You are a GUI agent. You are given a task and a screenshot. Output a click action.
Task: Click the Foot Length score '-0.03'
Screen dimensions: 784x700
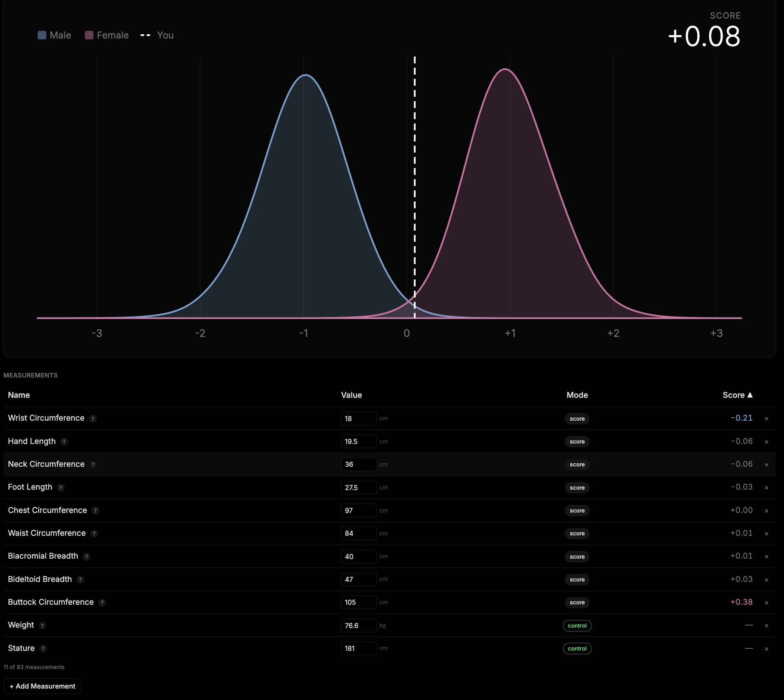point(741,487)
